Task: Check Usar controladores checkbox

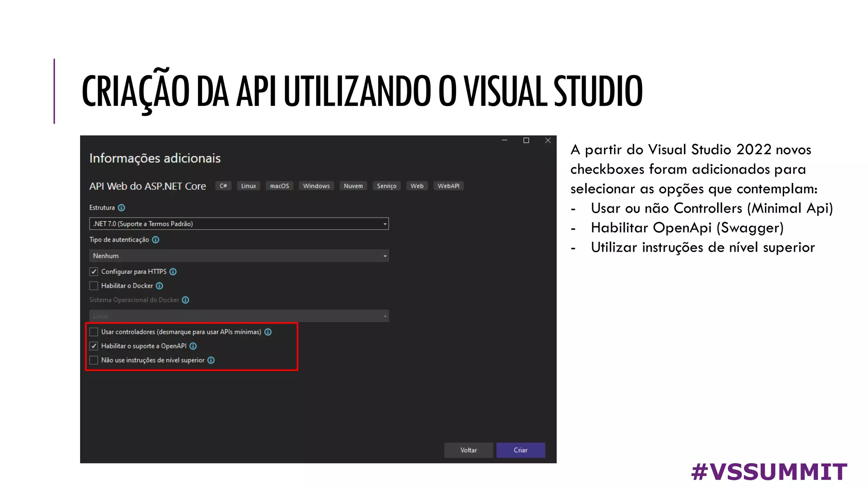Action: [94, 332]
